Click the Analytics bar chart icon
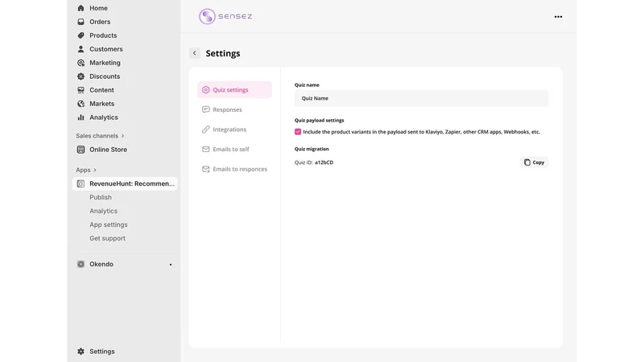The image size is (644, 362). click(x=81, y=117)
